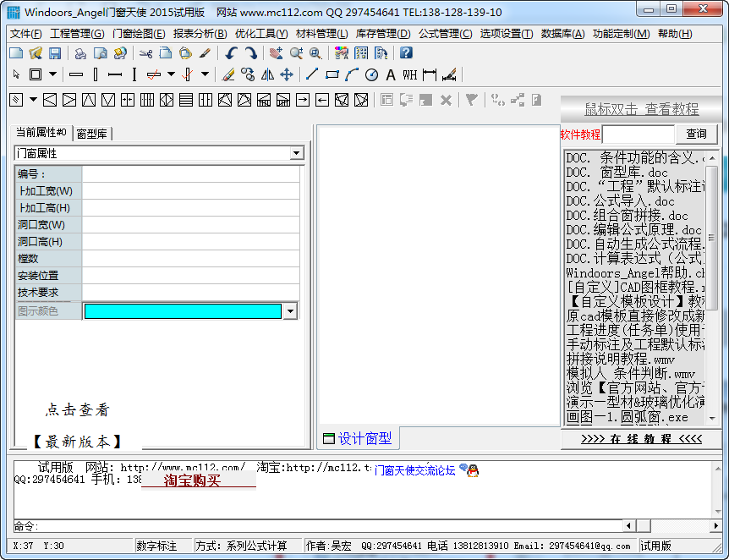Open the 图示颜色 color dropdown arrow
The width and height of the screenshot is (729, 560).
tap(290, 311)
